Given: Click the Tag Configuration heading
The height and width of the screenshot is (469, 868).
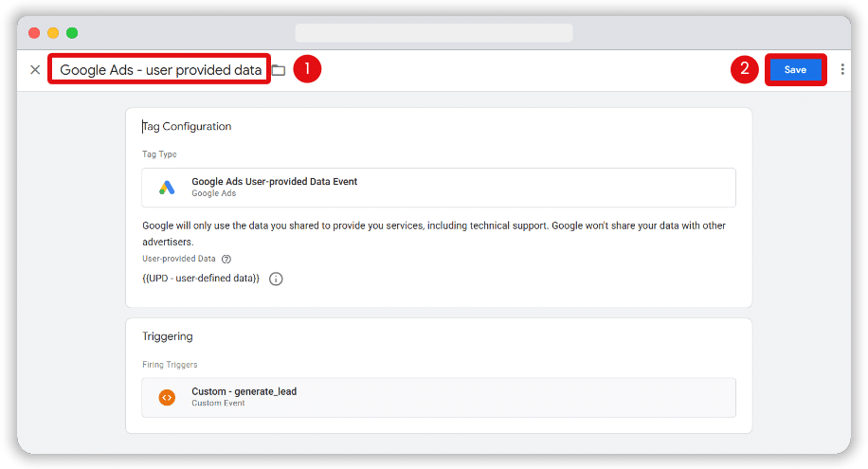Looking at the screenshot, I should pyautogui.click(x=187, y=126).
